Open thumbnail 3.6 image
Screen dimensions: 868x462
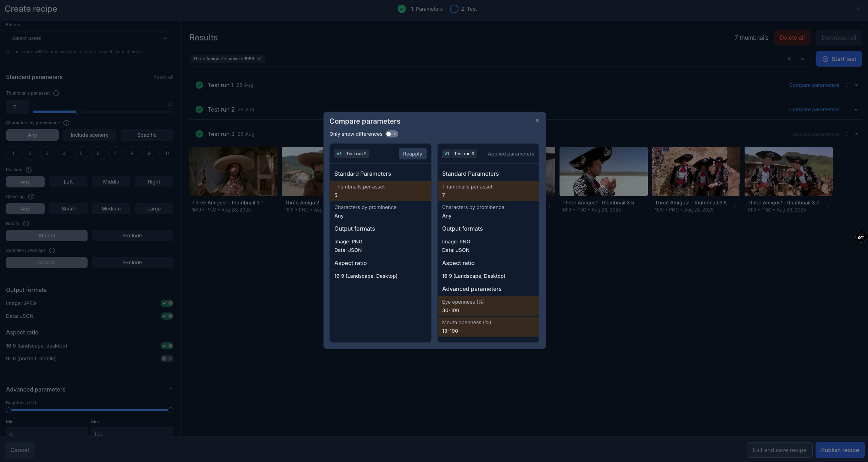(x=696, y=171)
